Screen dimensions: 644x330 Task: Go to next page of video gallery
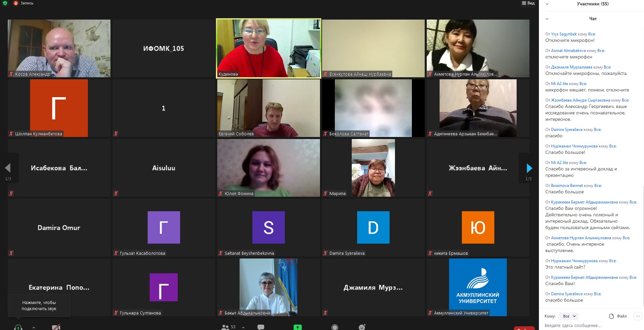(529, 168)
